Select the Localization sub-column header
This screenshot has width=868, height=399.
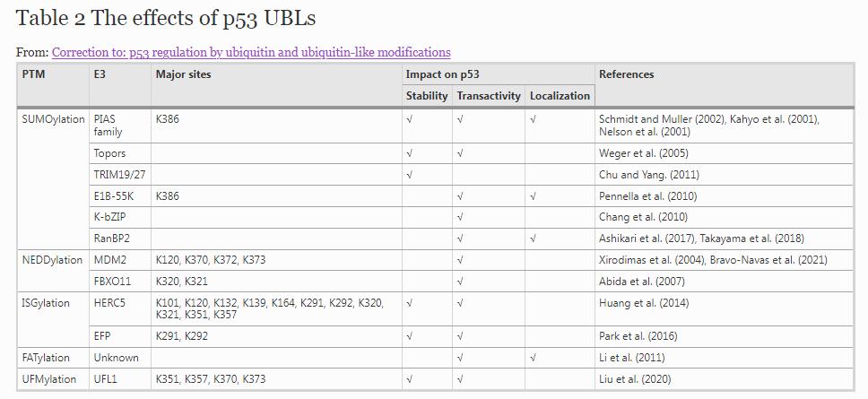click(560, 96)
